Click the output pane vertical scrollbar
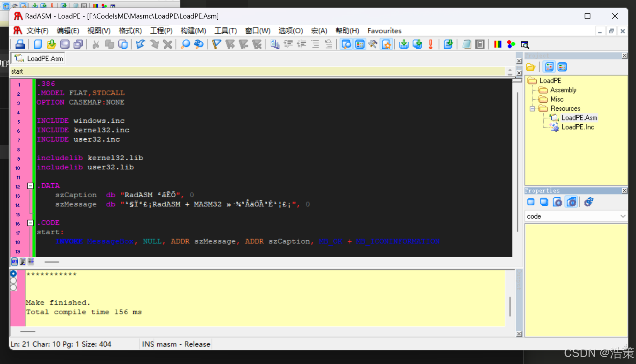This screenshot has height=364, width=636. (510, 306)
